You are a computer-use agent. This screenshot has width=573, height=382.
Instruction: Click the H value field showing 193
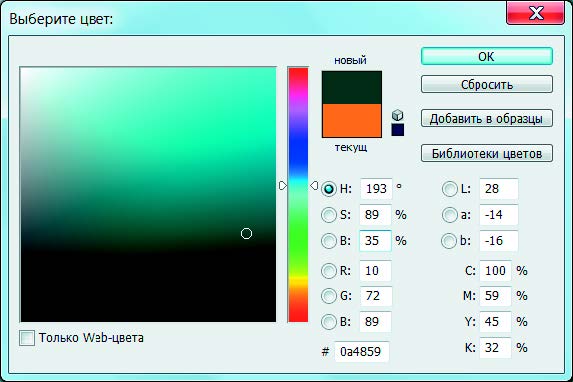click(x=376, y=189)
